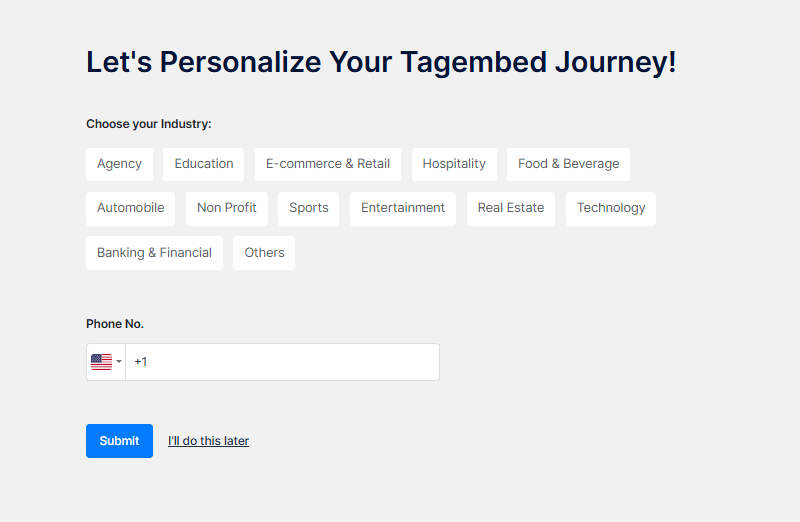This screenshot has height=522, width=800.
Task: Select the Agency industry option
Action: click(x=119, y=164)
